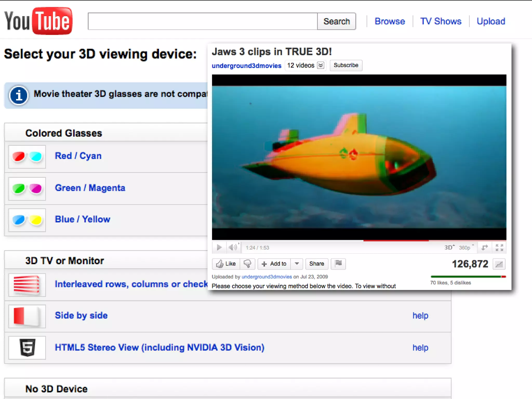Image resolution: width=532 pixels, height=399 pixels.
Task: Open video statistics chart icon
Action: [x=499, y=264]
